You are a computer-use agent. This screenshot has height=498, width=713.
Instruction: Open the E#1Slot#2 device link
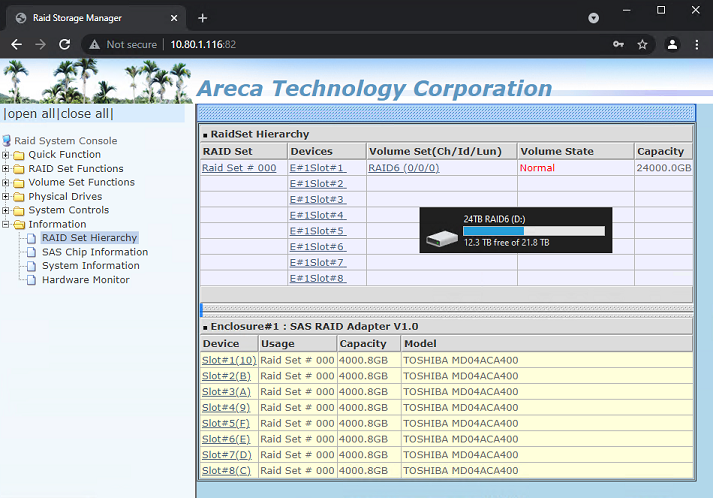tap(317, 184)
